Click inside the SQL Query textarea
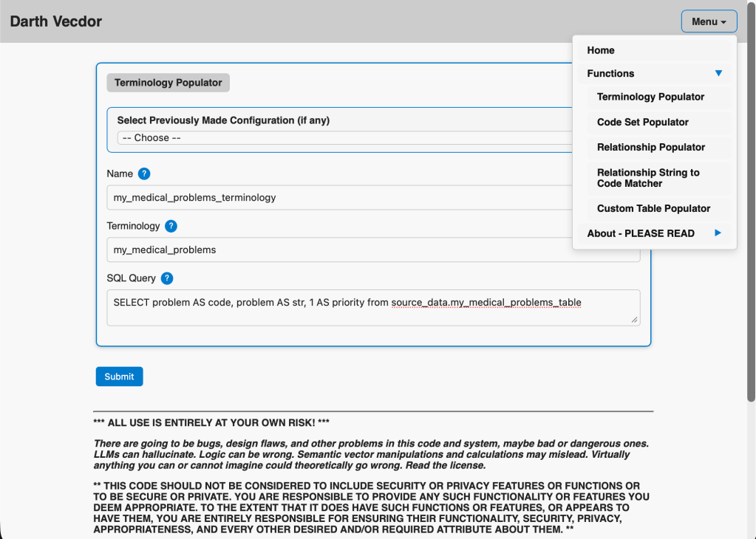The height and width of the screenshot is (539, 756). pos(372,307)
